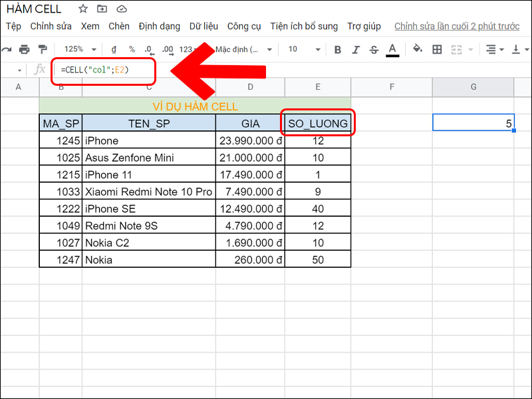
Task: Click the Undo button
Action: 7,49
